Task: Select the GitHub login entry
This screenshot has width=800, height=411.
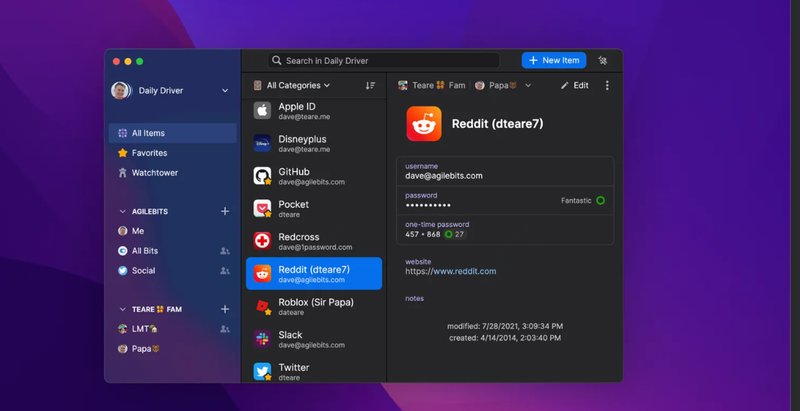Action: coord(313,176)
